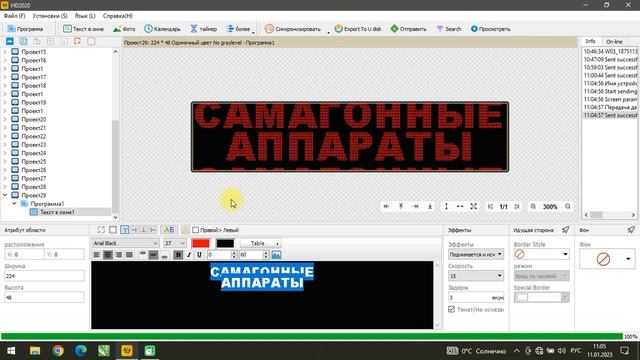Collapse the Проект29 tree node
This screenshot has width=640, height=360.
[5, 195]
